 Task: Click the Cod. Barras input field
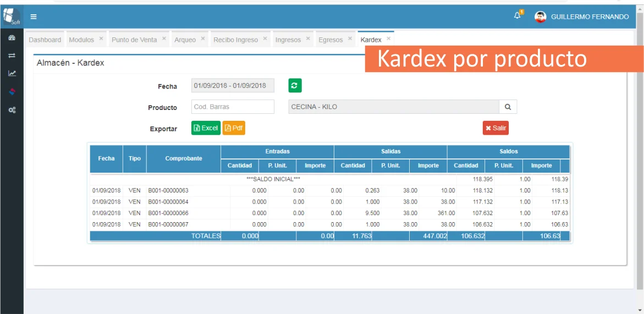point(233,107)
